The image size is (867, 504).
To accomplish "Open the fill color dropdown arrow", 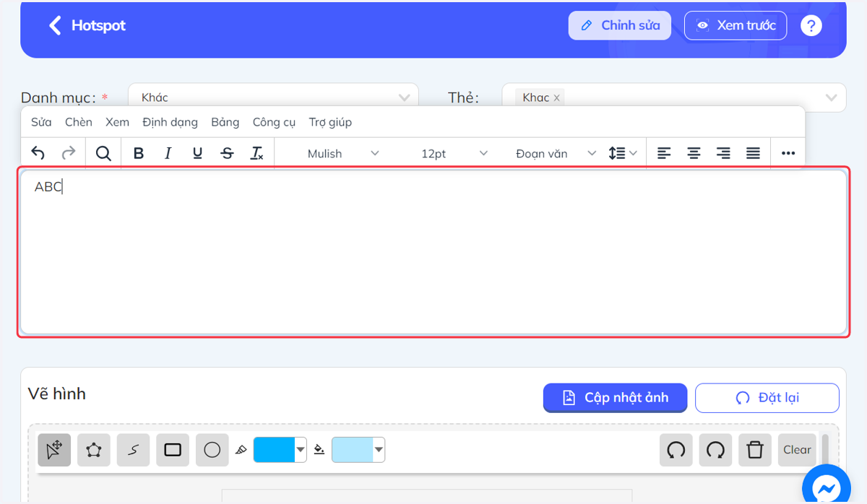I will (379, 450).
